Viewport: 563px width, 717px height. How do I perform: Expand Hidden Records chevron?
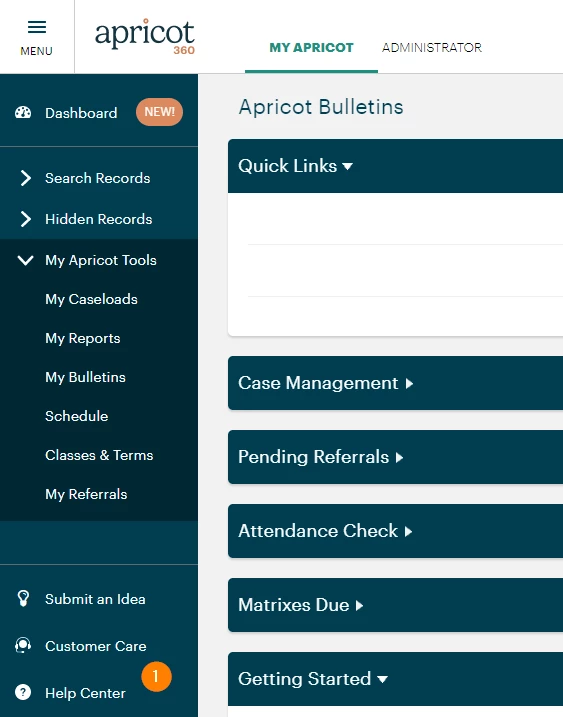pos(26,219)
